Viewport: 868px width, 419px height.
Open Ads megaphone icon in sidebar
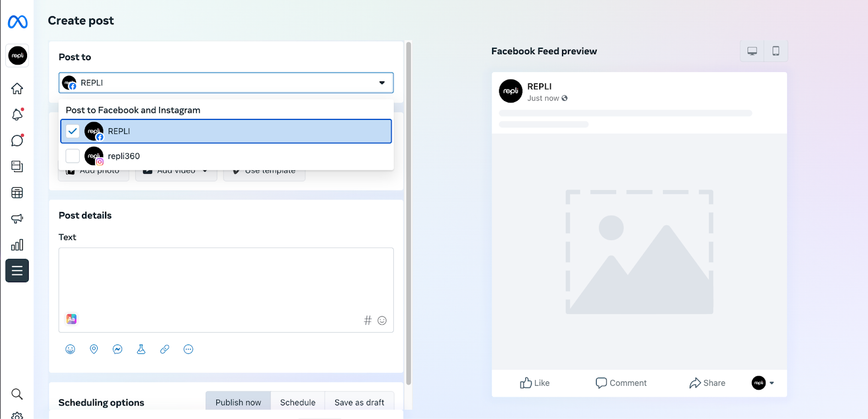tap(17, 219)
